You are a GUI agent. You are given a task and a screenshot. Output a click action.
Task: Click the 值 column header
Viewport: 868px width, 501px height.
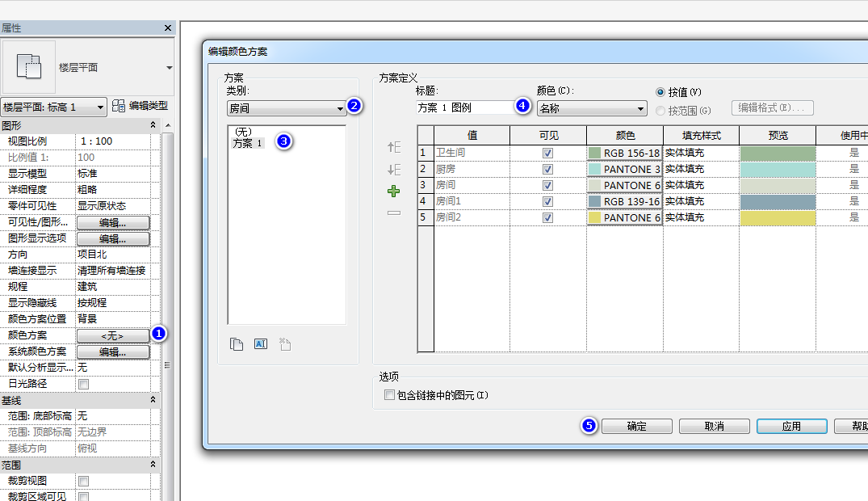coord(472,135)
